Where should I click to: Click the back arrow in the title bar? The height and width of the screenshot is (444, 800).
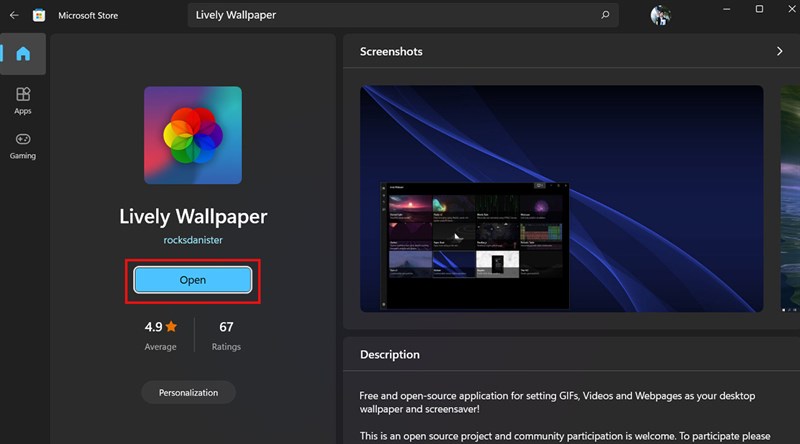[14, 15]
